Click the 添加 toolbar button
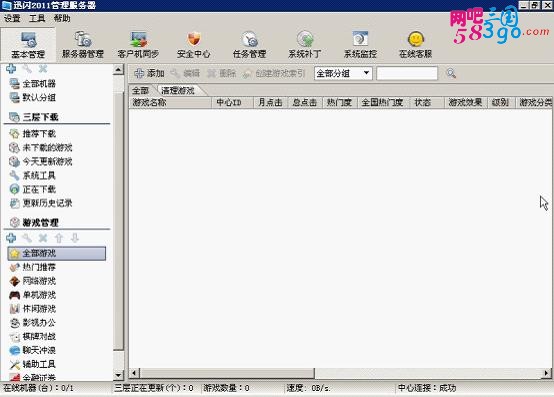 tap(149, 73)
